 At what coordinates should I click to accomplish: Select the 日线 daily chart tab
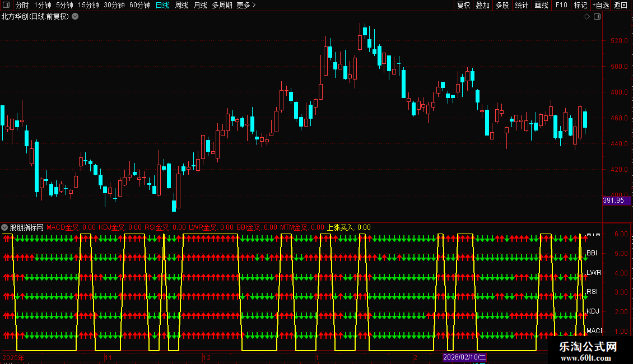coord(162,5)
